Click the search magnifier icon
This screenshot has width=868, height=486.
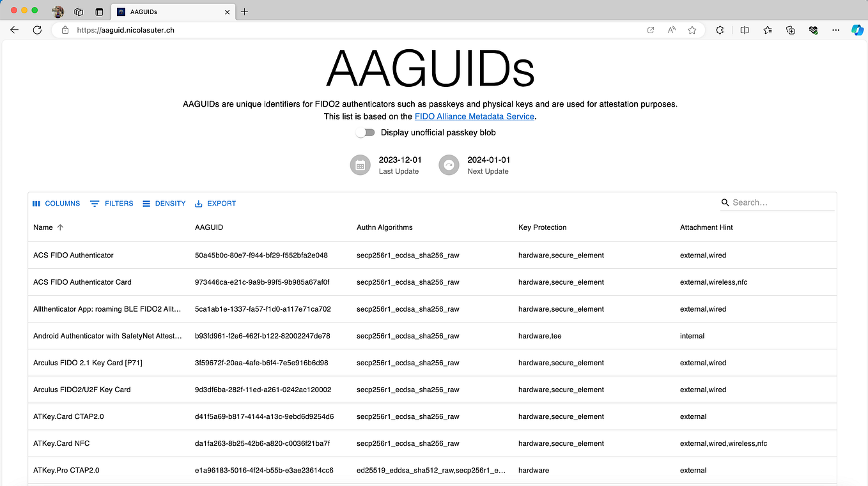click(x=725, y=202)
